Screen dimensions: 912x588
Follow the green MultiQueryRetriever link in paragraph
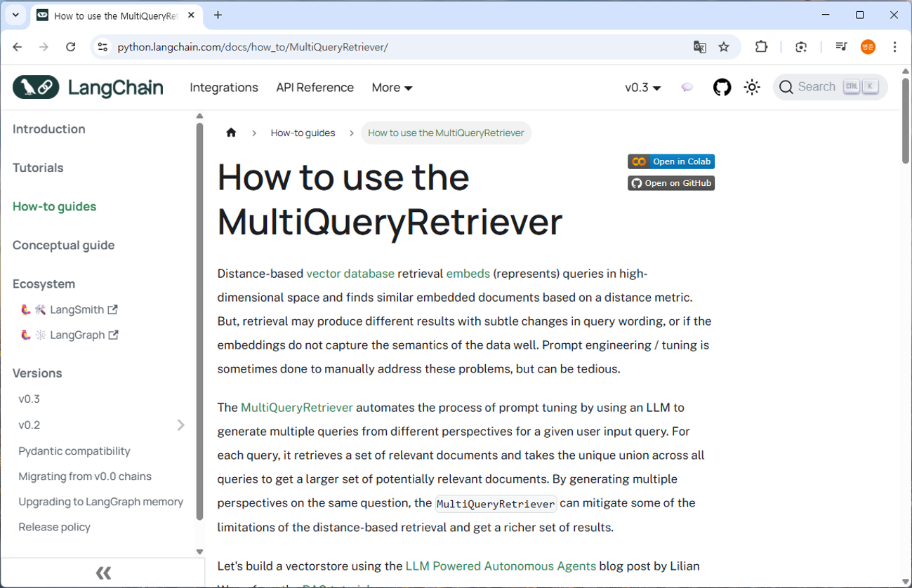[297, 408]
